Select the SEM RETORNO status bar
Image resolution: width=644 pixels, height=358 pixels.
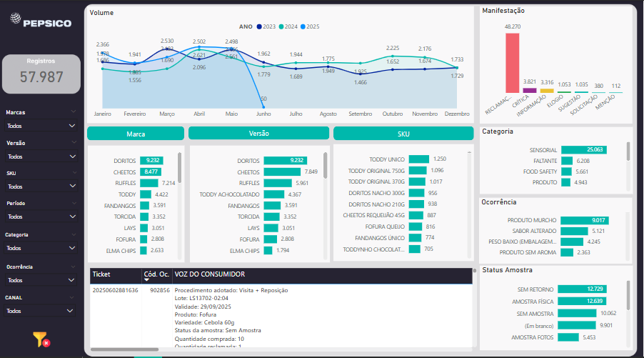[582, 289]
